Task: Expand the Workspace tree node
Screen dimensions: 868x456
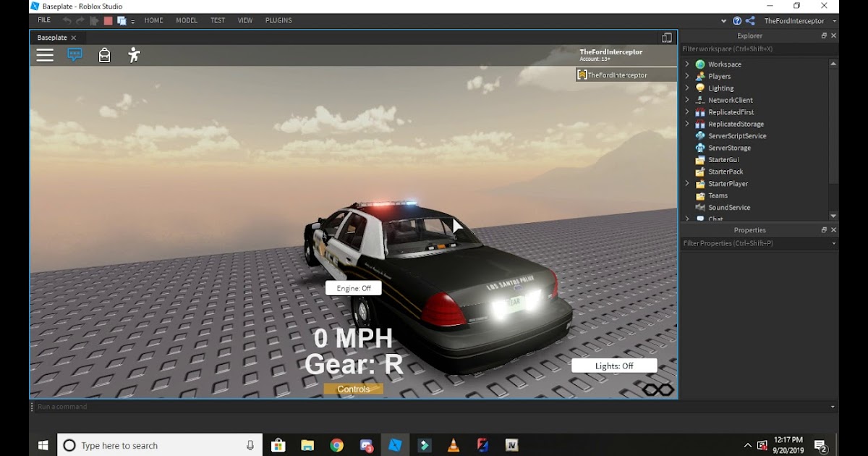Action: (687, 64)
